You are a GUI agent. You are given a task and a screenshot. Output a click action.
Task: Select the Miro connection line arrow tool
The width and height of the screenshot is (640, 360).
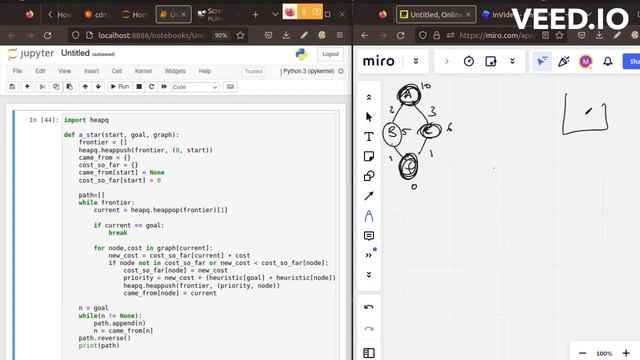(369, 196)
